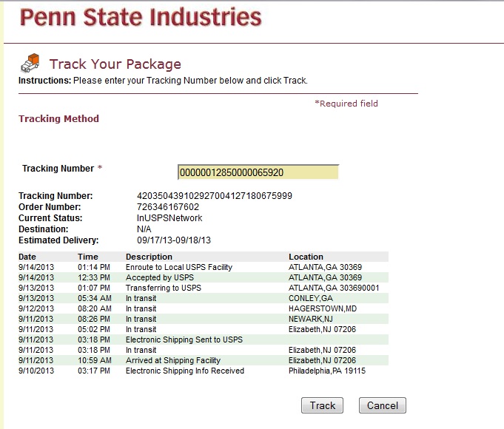Click the Instructions text line

click(163, 81)
